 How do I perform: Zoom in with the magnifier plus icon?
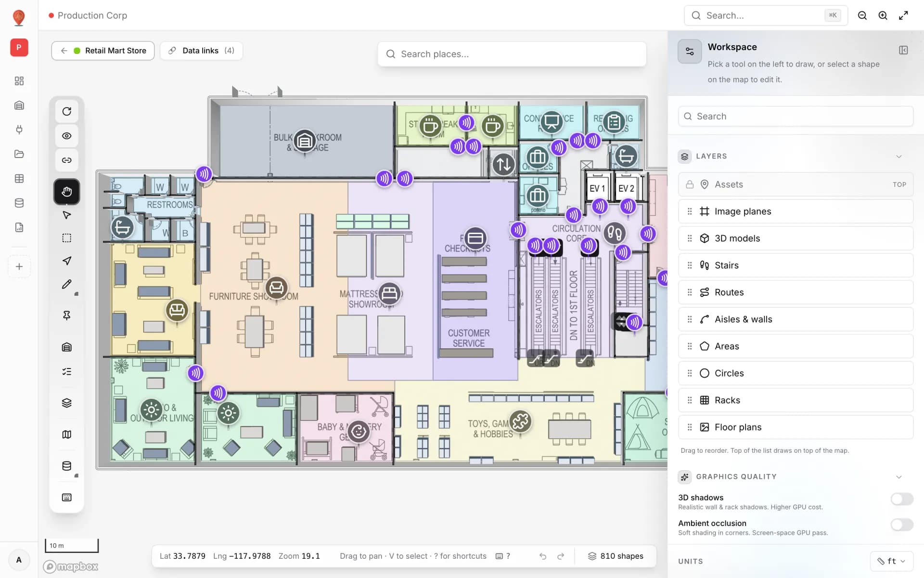[x=883, y=15]
